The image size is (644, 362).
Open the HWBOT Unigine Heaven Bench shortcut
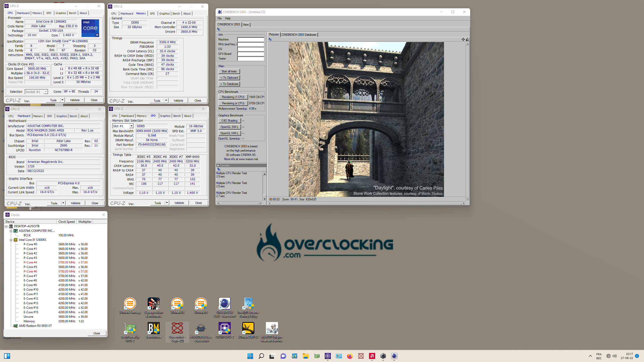coord(272,332)
